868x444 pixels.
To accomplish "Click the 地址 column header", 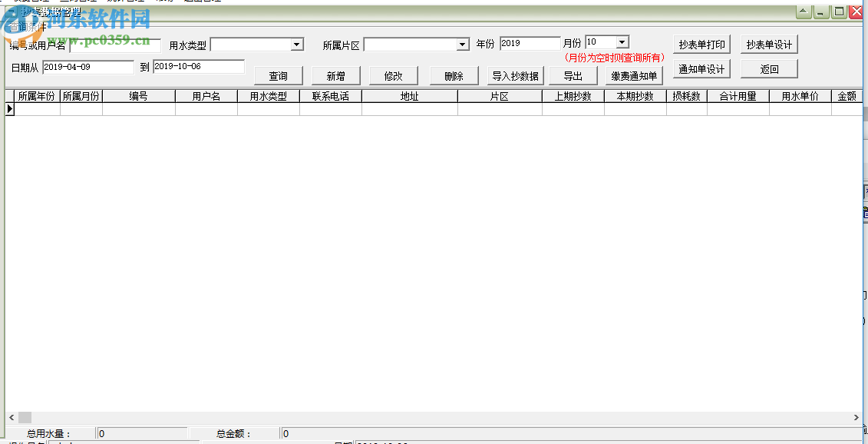I will coord(410,96).
